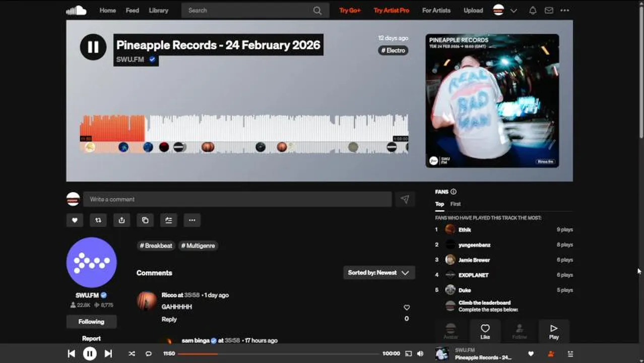Viewport: 644px width, 363px height.
Task: Toggle shuffle in the player bar
Action: [x=132, y=354]
